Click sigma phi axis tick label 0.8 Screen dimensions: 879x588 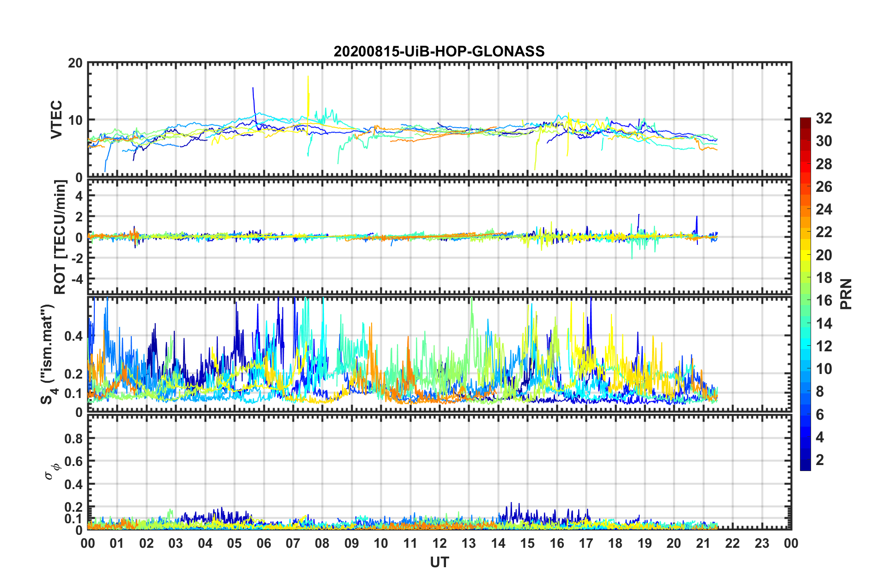[73, 438]
